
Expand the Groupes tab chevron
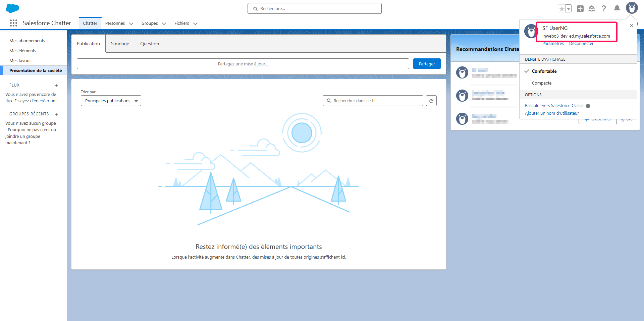click(164, 23)
